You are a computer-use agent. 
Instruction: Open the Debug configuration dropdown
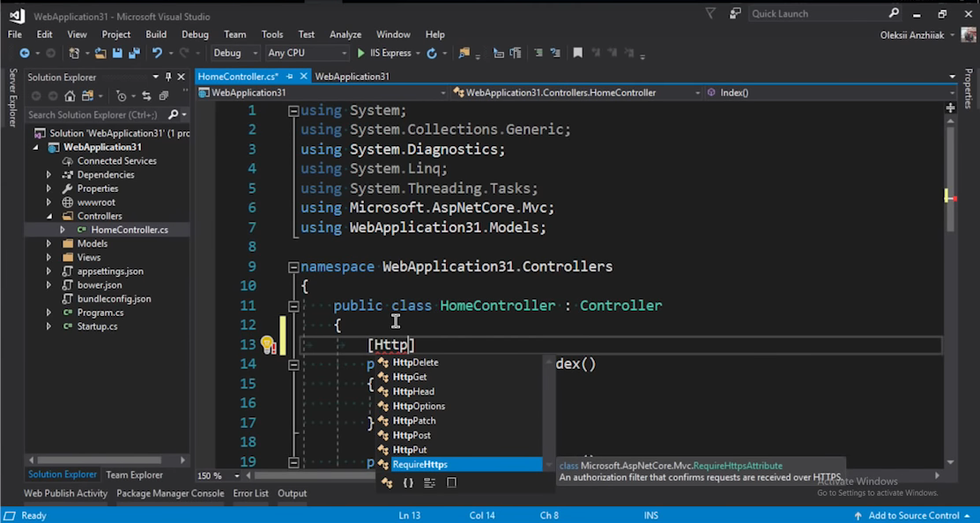[x=235, y=54]
